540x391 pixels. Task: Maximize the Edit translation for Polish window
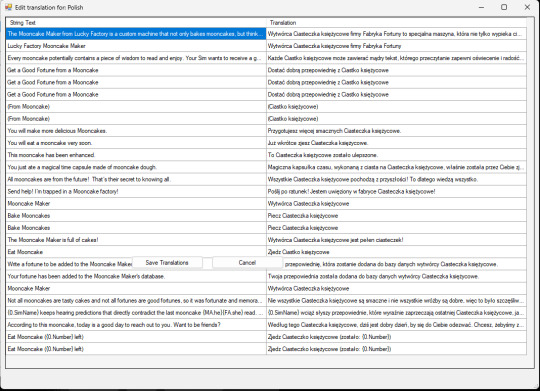[504, 7]
